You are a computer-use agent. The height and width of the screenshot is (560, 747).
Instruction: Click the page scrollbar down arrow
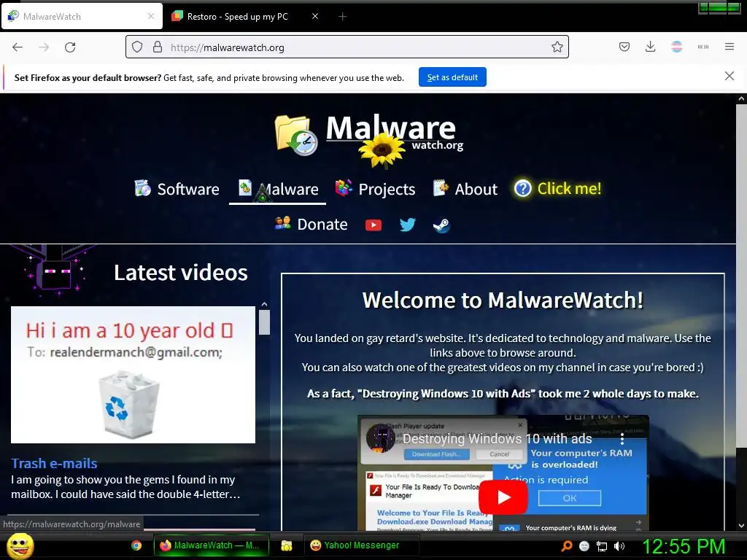(741, 526)
